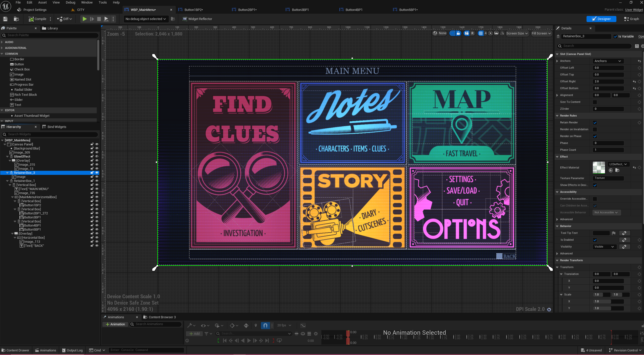
Task: Click the design-time background image icon
Action: tap(496, 33)
